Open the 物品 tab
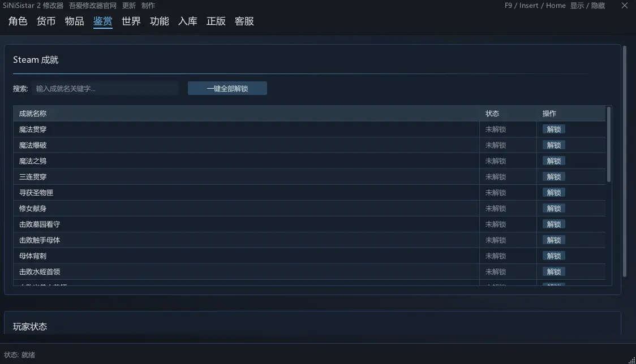The width and height of the screenshot is (636, 364). (75, 21)
